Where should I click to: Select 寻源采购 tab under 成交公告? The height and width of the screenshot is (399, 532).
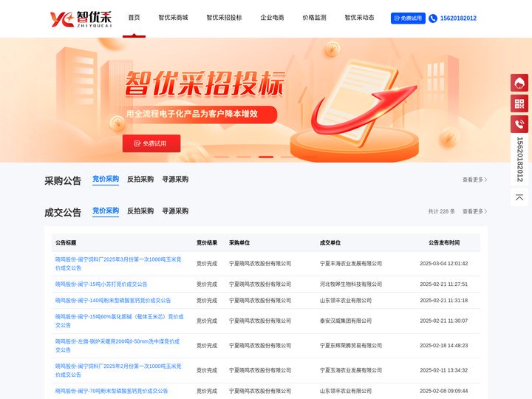click(175, 211)
